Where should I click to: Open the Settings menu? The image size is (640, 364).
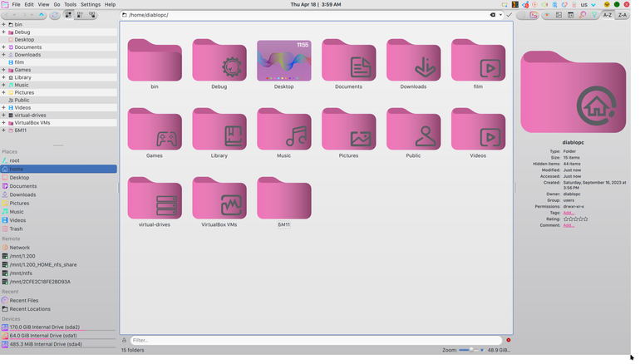91,4
